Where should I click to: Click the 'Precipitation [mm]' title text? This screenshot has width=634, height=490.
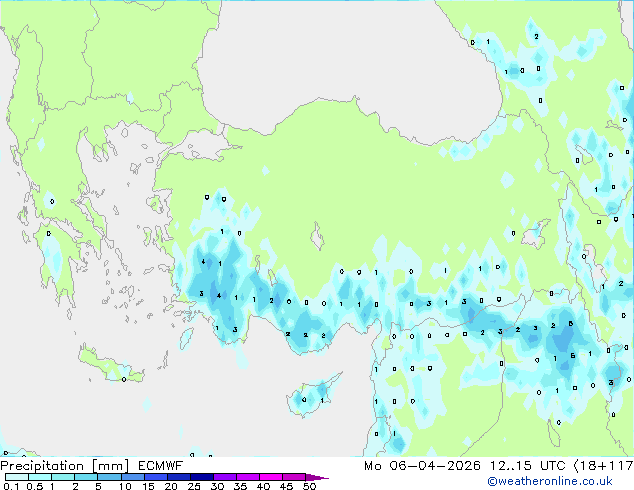point(65,466)
